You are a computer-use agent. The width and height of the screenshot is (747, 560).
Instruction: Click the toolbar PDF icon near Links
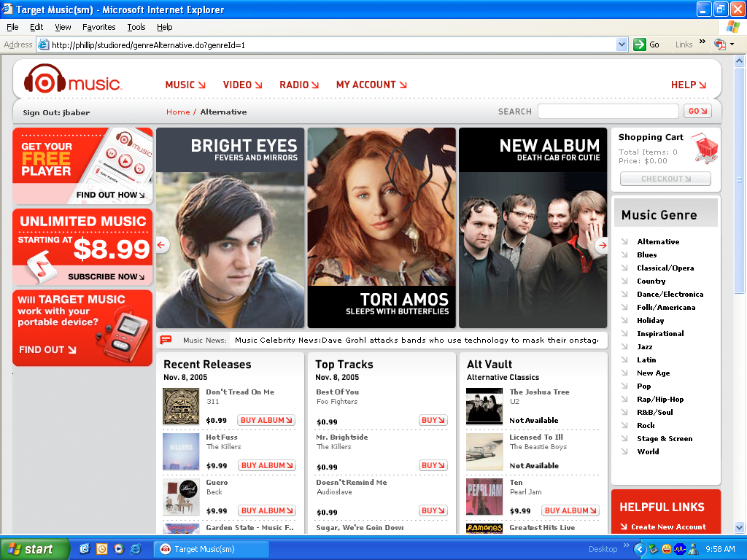coord(720,44)
